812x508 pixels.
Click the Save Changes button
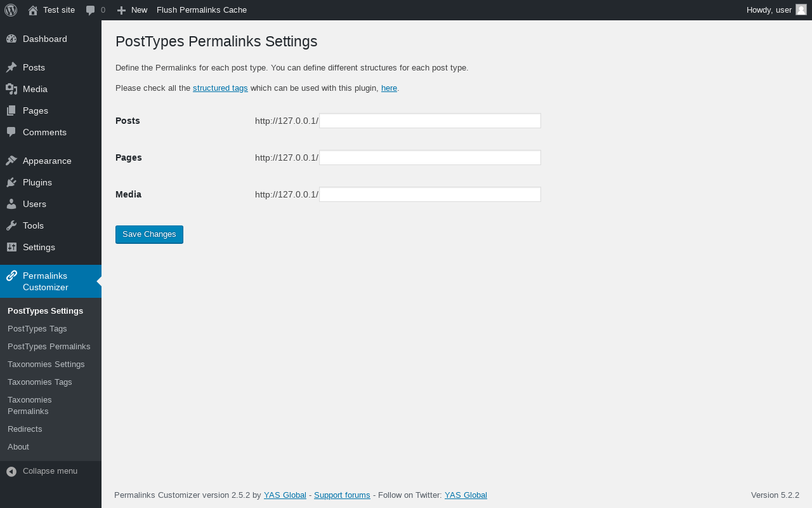149,234
